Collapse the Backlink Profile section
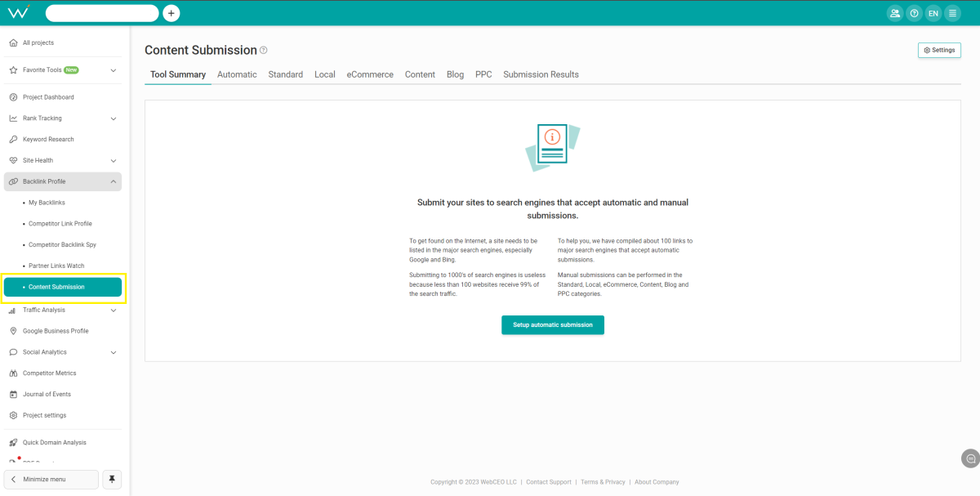Screen dimensions: 980x496 [114, 181]
